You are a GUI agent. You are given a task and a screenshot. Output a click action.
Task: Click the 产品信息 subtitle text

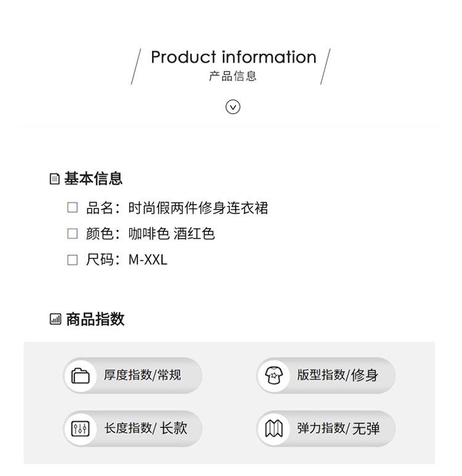pos(233,76)
